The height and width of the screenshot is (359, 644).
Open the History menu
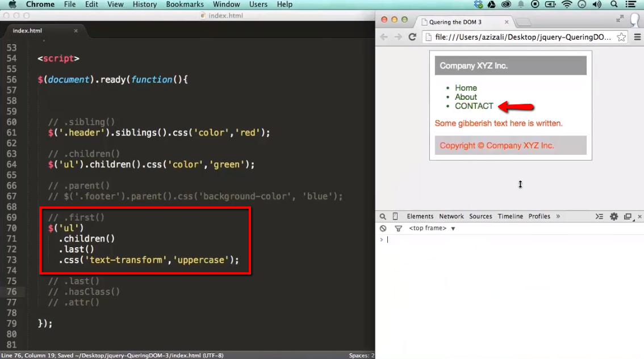tap(145, 5)
